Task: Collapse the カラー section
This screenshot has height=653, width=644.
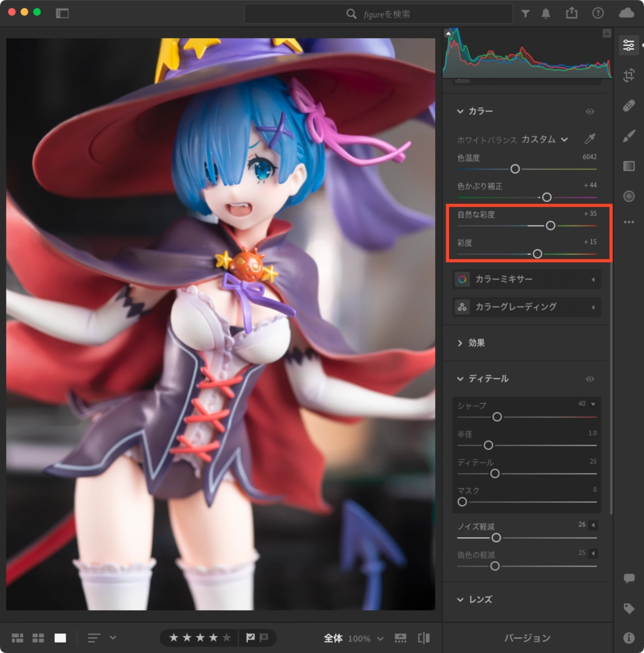Action: pos(460,111)
